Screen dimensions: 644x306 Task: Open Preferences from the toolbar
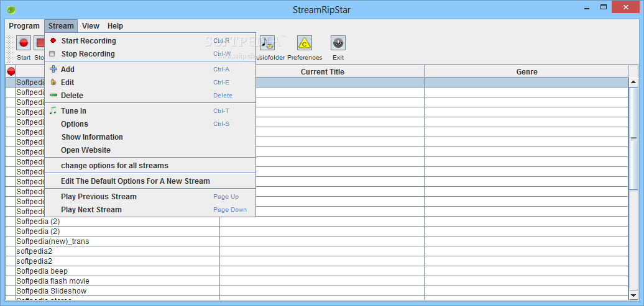coord(305,43)
